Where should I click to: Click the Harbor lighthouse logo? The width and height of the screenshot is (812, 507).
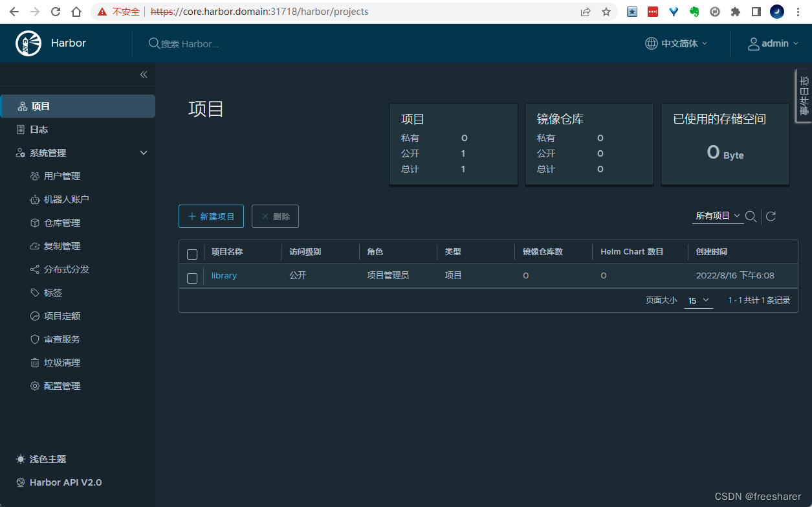28,43
